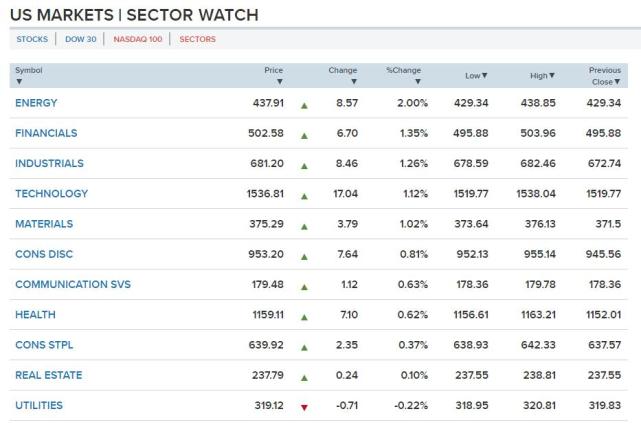Click the green up arrow for CONS DISC

click(304, 256)
